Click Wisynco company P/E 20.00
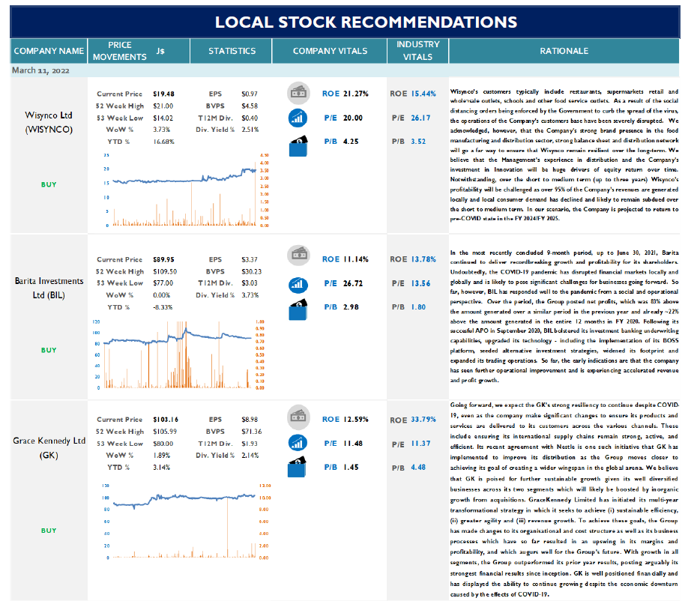The width and height of the screenshot is (700, 601). pos(353,118)
